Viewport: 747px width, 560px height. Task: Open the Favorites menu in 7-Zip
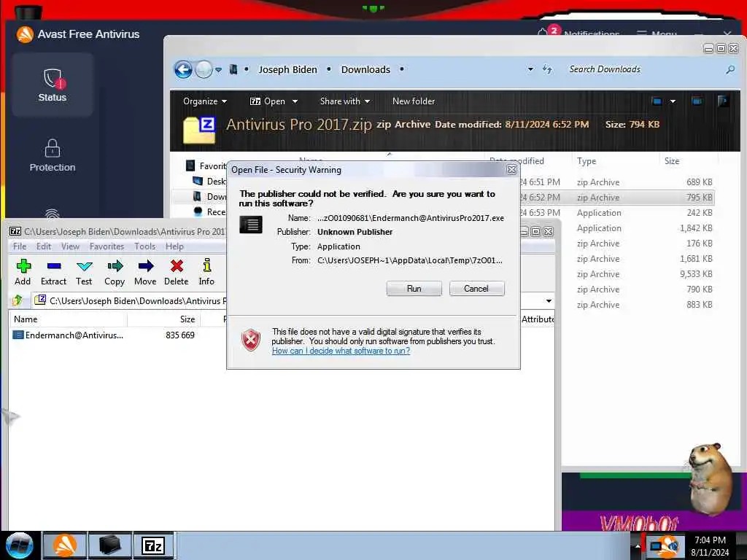point(107,246)
